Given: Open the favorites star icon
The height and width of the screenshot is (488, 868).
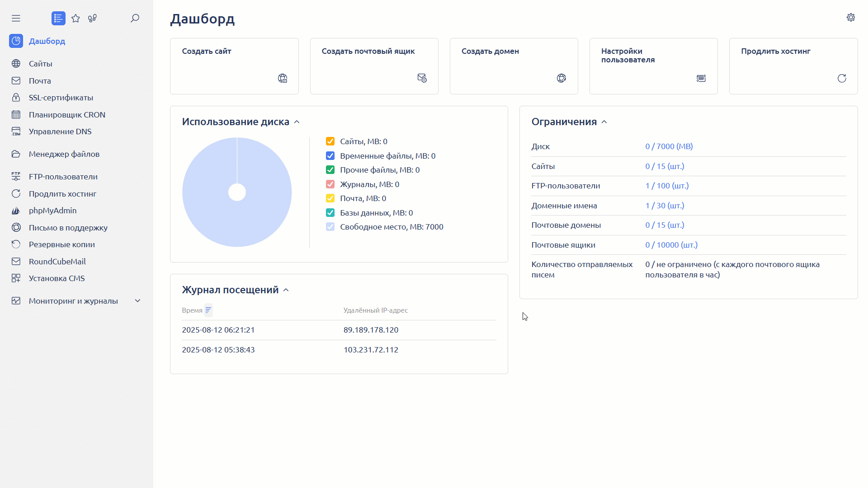Looking at the screenshot, I should tap(75, 18).
